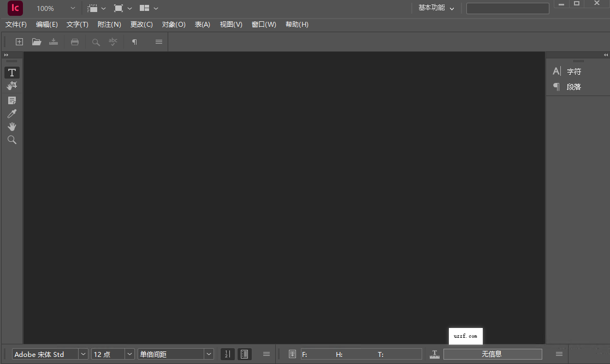The height and width of the screenshot is (364, 610).
Task: Open the 字符 (Character) panel
Action: coord(574,71)
